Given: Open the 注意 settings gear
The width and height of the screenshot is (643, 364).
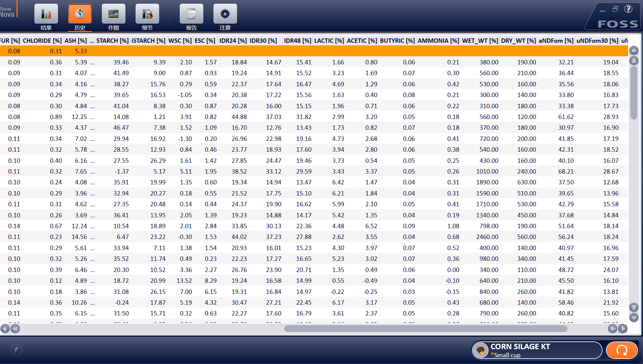Looking at the screenshot, I should tap(225, 17).
